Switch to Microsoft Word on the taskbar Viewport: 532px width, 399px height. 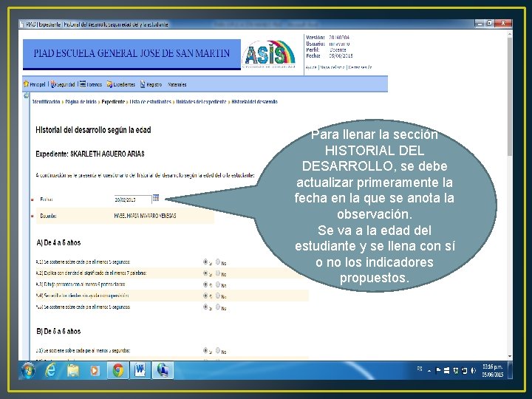140,370
